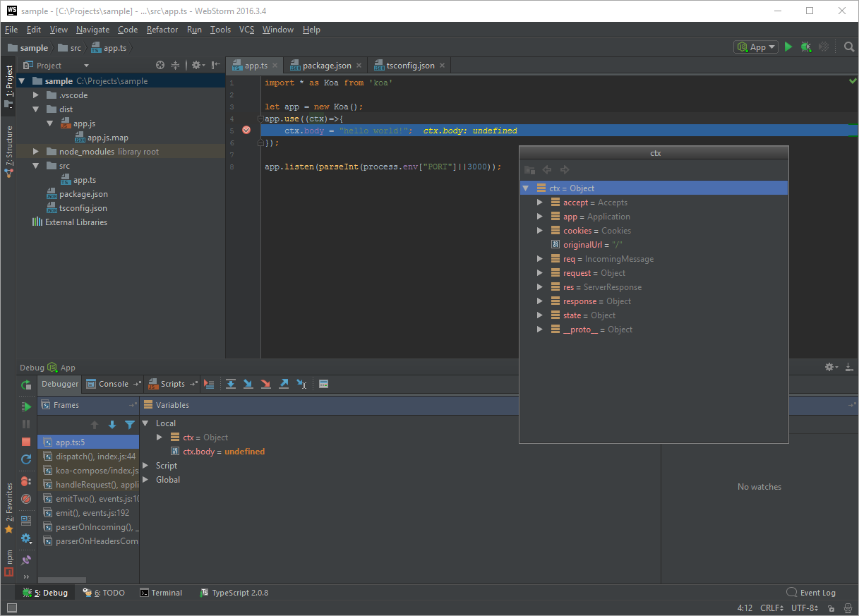Viewport: 859px width, 616px height.
Task: Collapse the dist folder
Action: tap(35, 109)
